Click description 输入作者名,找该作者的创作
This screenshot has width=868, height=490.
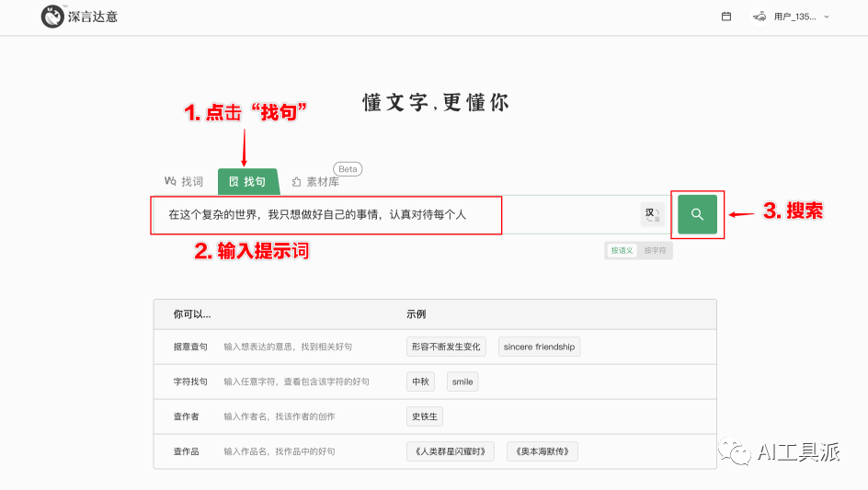280,416
